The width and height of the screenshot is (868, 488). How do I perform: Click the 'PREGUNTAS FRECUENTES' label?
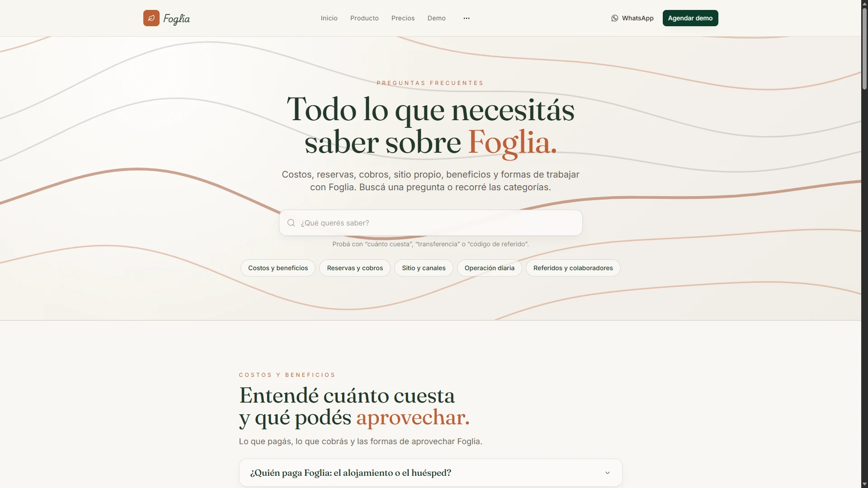pos(430,83)
